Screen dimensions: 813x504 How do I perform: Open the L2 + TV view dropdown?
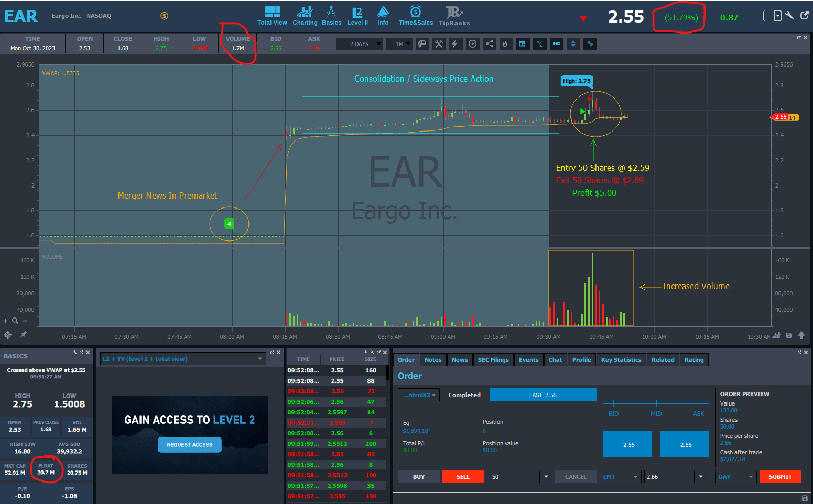(182, 359)
